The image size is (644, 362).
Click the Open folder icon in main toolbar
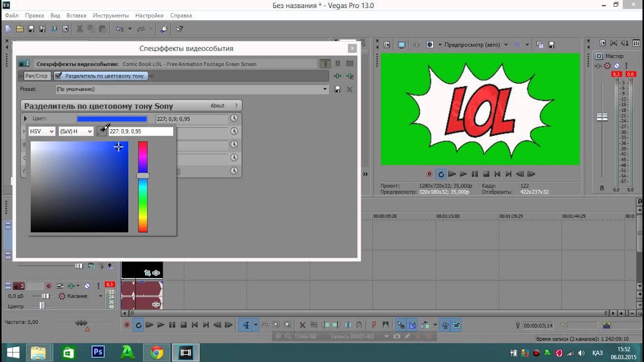pos(20,29)
